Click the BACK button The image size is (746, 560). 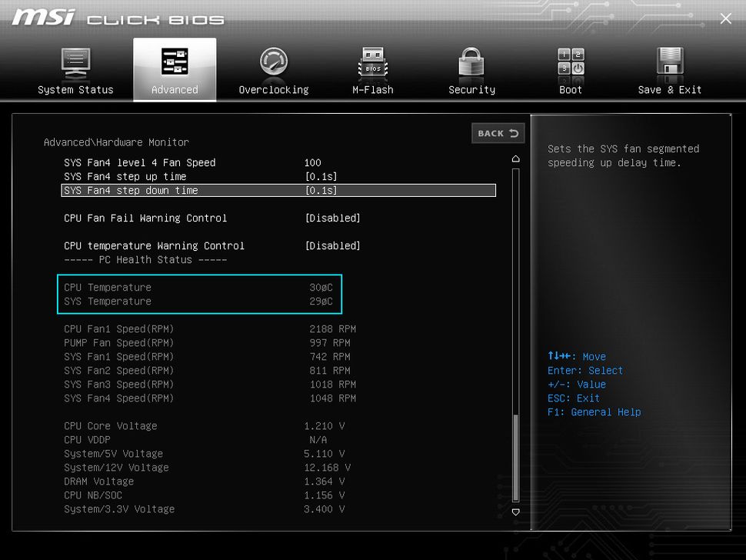pyautogui.click(x=498, y=133)
